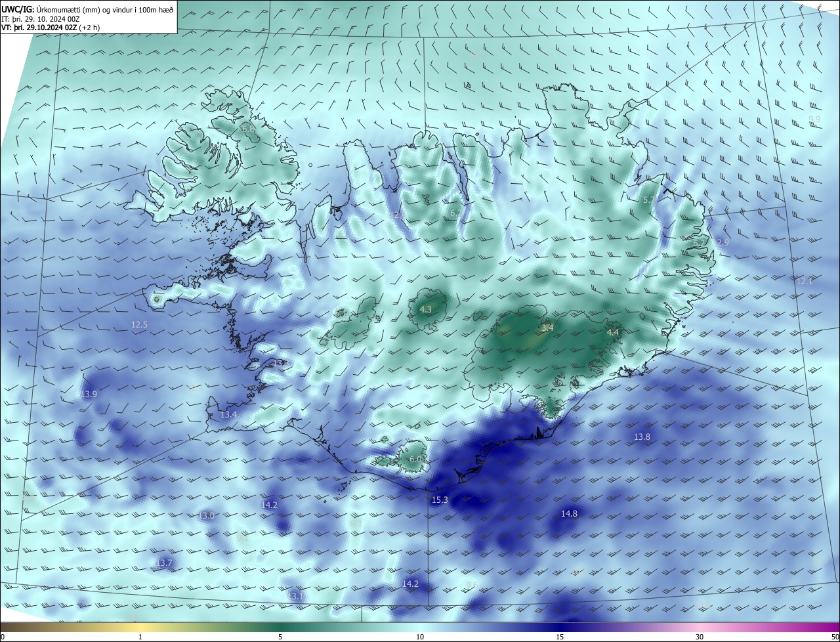
Task: Click the 14.8 value on the map
Action: pos(569,513)
